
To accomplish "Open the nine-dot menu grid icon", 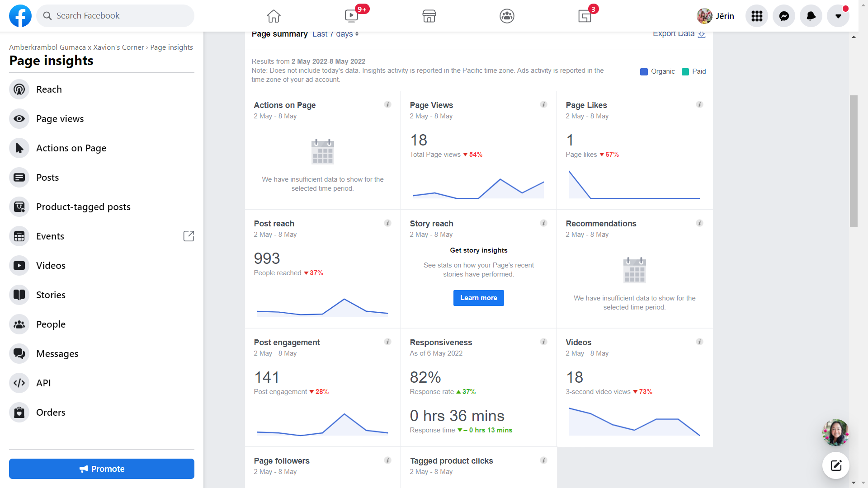I will point(757,16).
